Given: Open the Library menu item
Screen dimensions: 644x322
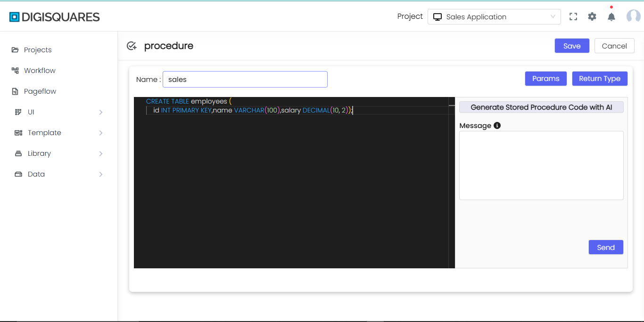Looking at the screenshot, I should [x=59, y=153].
